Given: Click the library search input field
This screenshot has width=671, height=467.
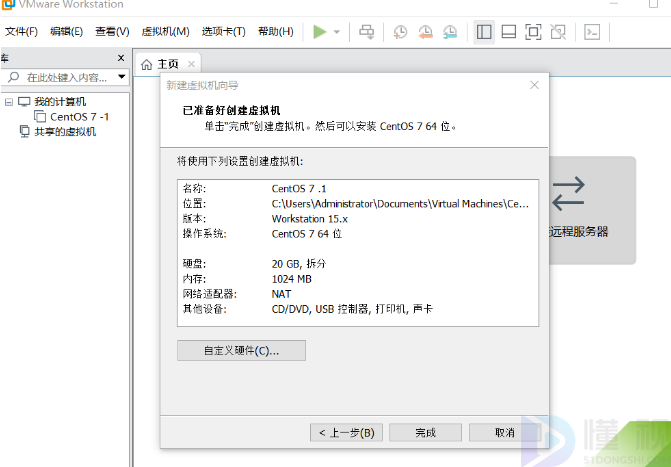Looking at the screenshot, I should tap(65, 77).
